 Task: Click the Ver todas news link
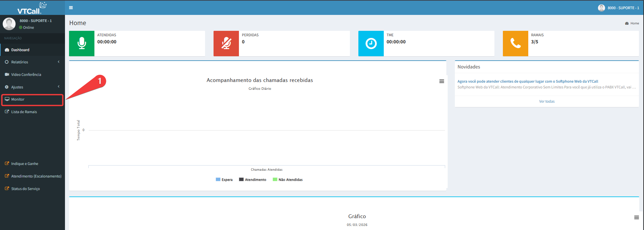pyautogui.click(x=547, y=101)
